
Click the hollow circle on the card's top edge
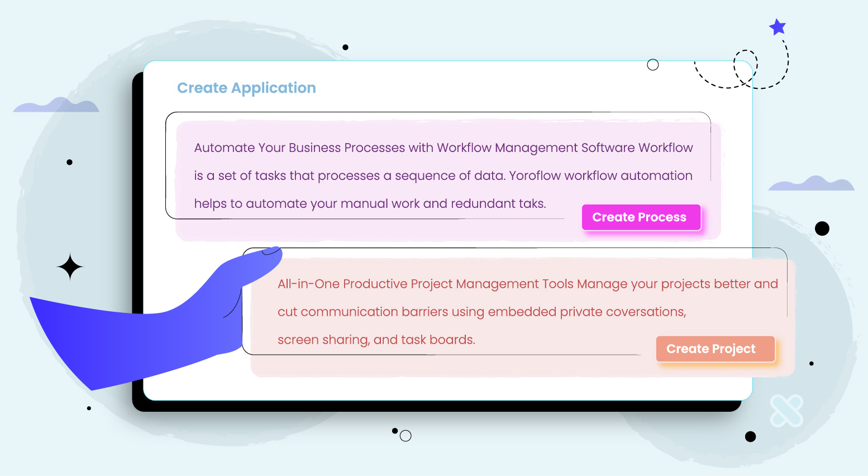pyautogui.click(x=652, y=64)
